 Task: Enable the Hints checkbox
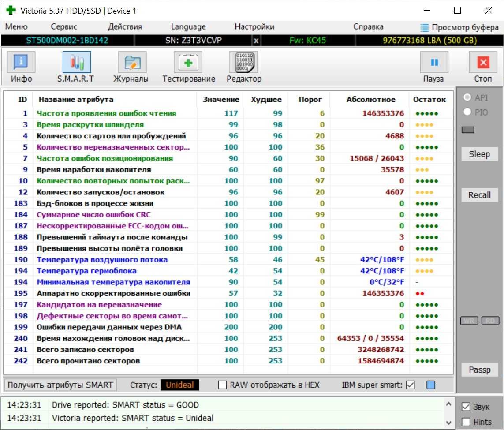(466, 422)
